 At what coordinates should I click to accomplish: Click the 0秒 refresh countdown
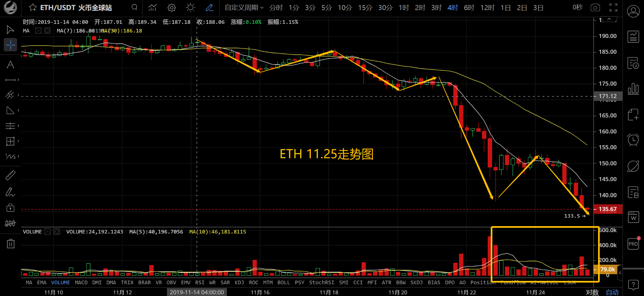point(578,7)
